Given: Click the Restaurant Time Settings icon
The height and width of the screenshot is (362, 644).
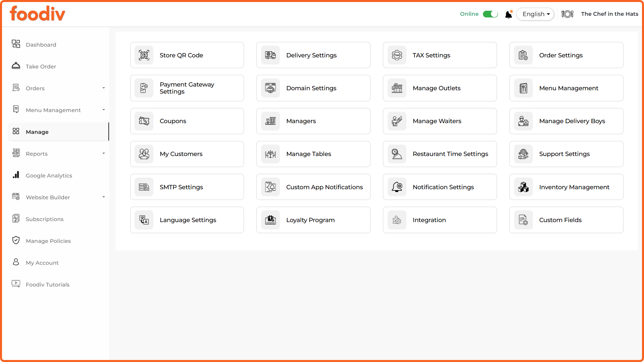Looking at the screenshot, I should 397,154.
